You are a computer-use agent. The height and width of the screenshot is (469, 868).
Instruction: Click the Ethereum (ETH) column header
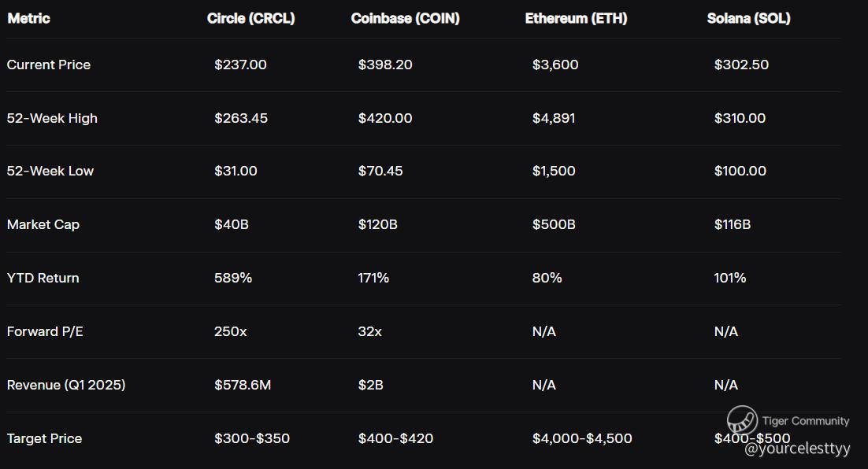[x=576, y=19]
